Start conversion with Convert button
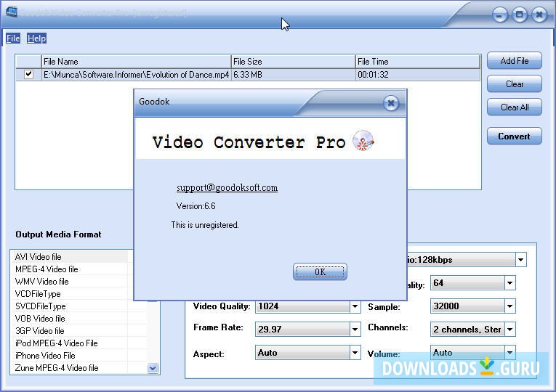The image size is (556, 392). (514, 136)
